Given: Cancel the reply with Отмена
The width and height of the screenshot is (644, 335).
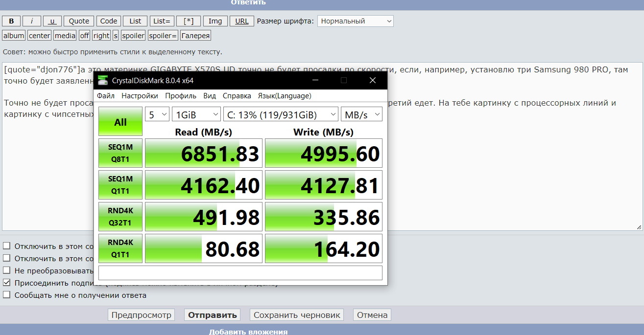Looking at the screenshot, I should pyautogui.click(x=372, y=315).
